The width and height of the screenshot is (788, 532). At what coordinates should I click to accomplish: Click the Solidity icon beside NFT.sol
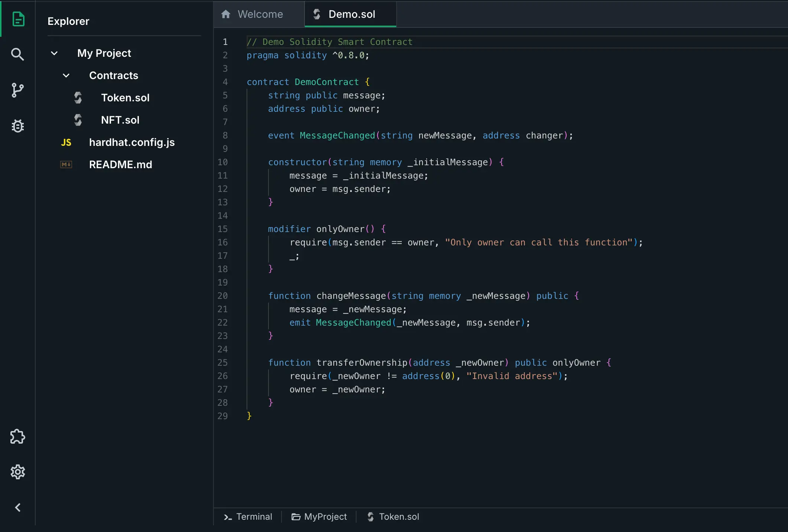click(x=78, y=120)
